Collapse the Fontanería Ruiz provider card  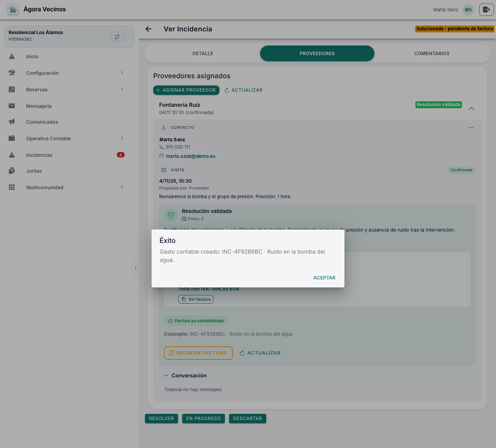coord(472,109)
